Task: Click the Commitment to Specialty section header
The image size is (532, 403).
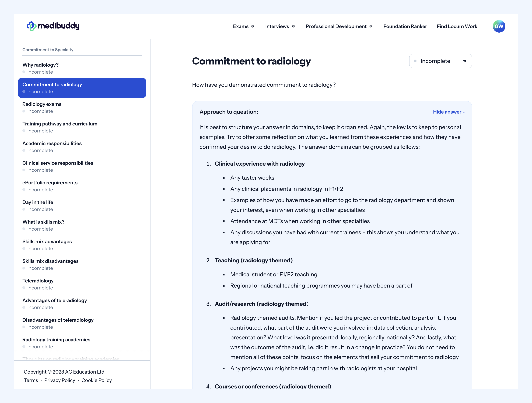Action: [48, 50]
